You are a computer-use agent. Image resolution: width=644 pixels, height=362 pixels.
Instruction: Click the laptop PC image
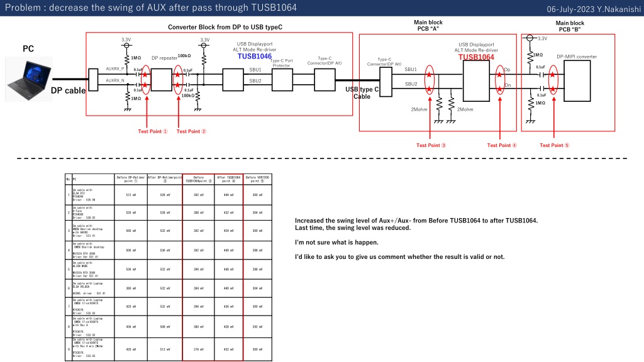[x=29, y=79]
